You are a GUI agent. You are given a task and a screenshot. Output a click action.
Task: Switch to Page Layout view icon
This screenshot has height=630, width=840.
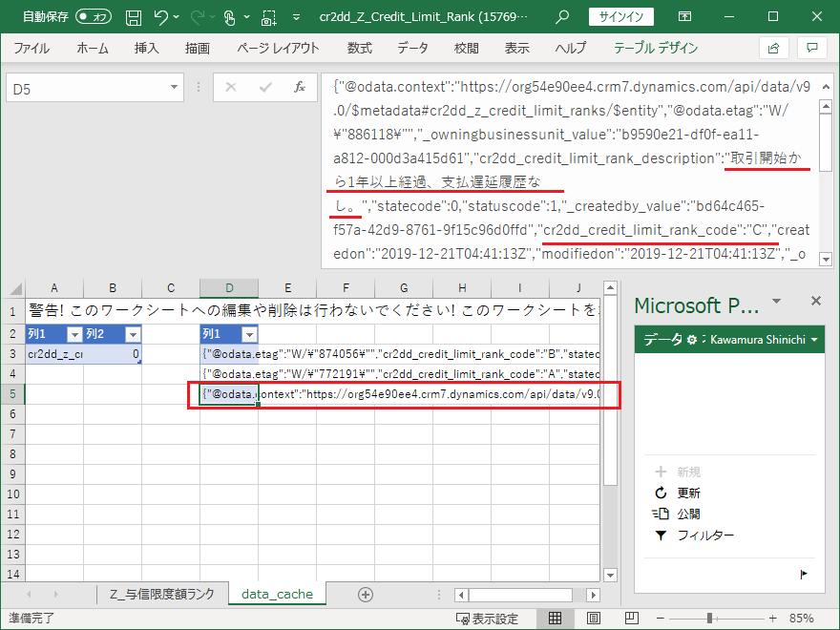pyautogui.click(x=594, y=619)
